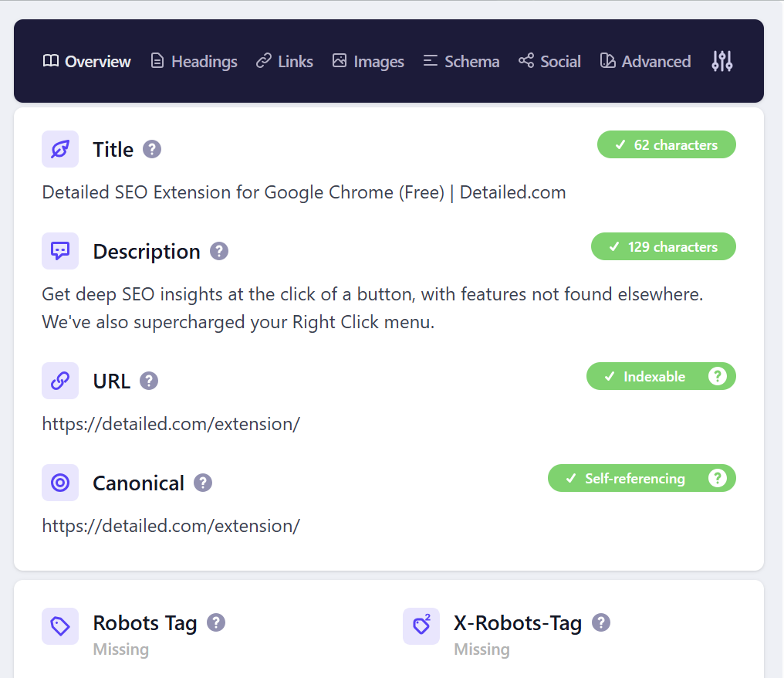Click the page title text 'Detailed SEO Extension'
Image resolution: width=784 pixels, height=678 pixels.
tap(304, 192)
